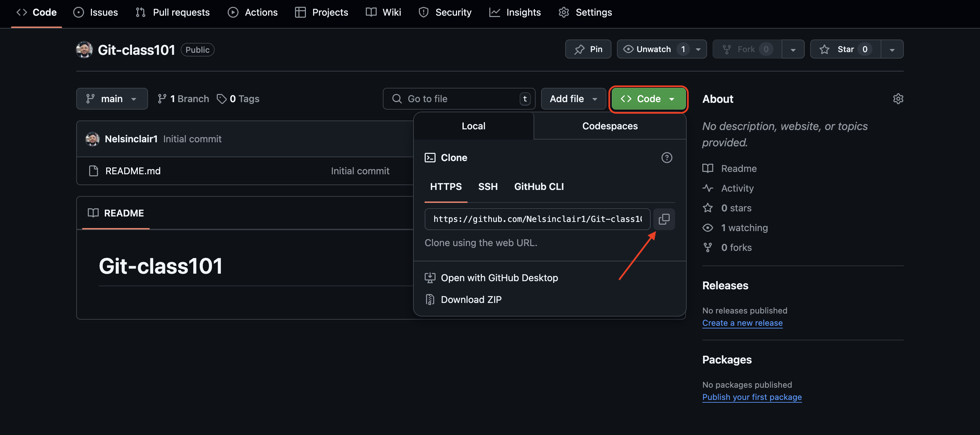Select the HTTPS clone option

pos(446,187)
